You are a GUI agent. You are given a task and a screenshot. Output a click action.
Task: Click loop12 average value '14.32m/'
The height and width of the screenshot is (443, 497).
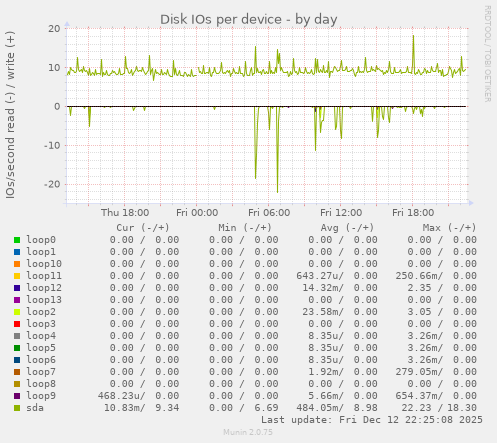coord(323,288)
